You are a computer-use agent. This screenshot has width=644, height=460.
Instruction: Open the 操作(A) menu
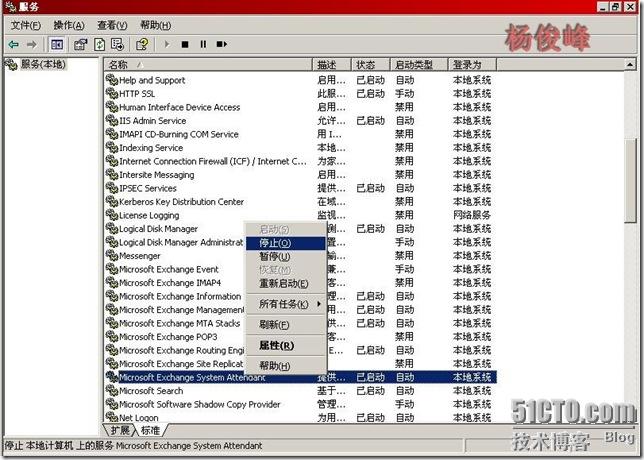[69, 25]
